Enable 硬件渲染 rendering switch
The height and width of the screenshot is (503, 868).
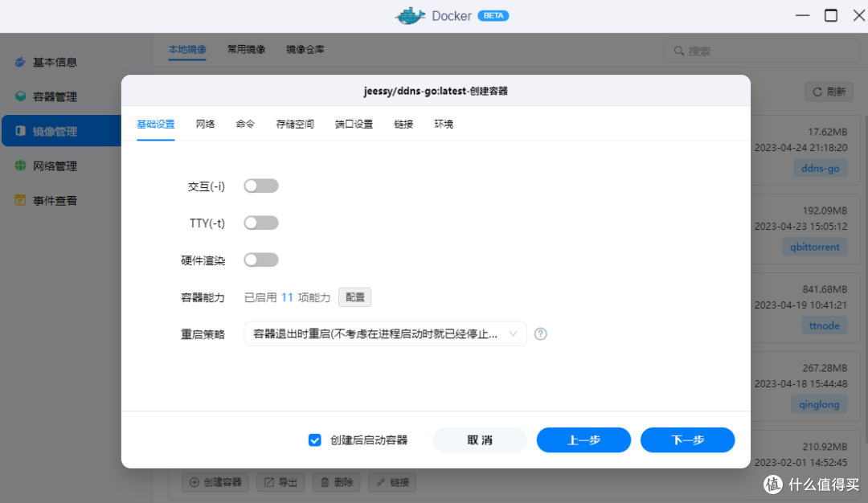click(260, 259)
